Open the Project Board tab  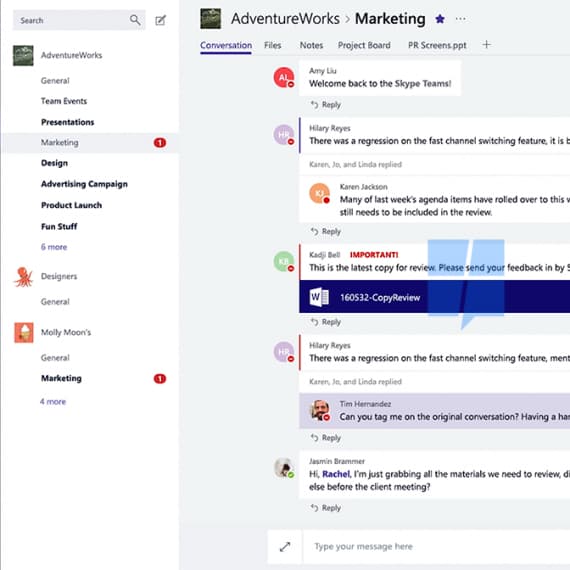(x=364, y=45)
